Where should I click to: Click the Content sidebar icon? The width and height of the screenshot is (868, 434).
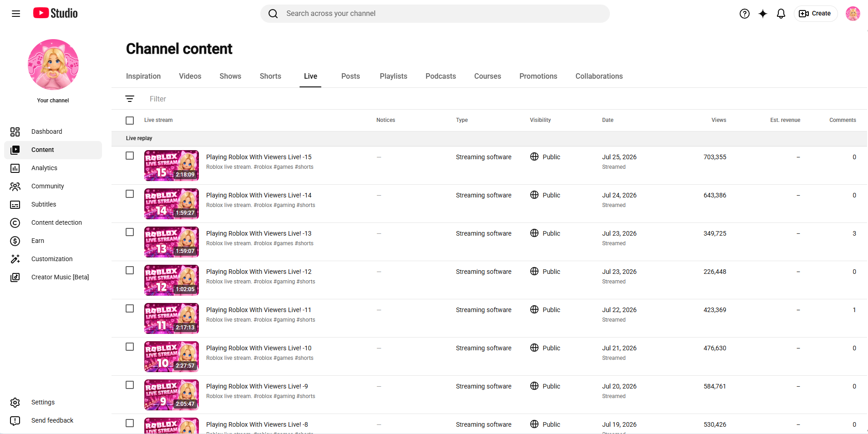(x=15, y=150)
